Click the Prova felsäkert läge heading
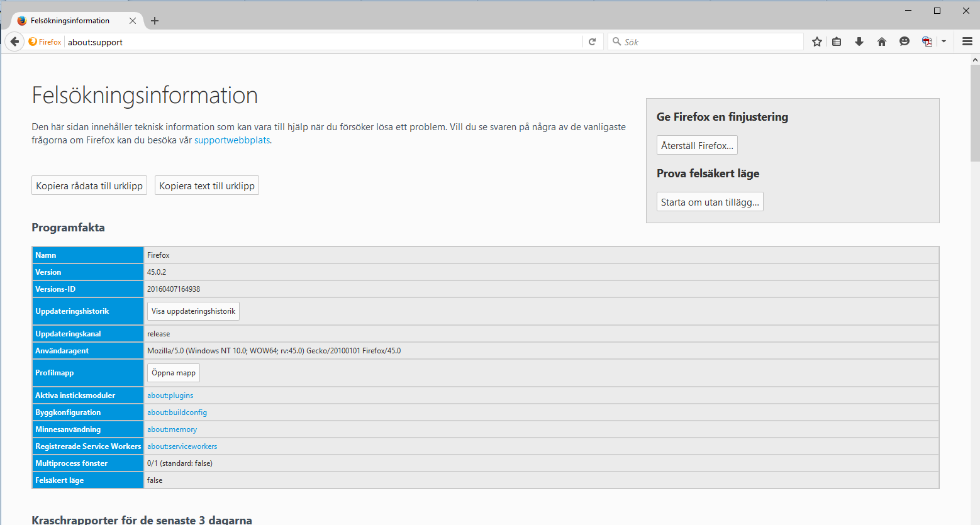The image size is (980, 525). [x=708, y=174]
